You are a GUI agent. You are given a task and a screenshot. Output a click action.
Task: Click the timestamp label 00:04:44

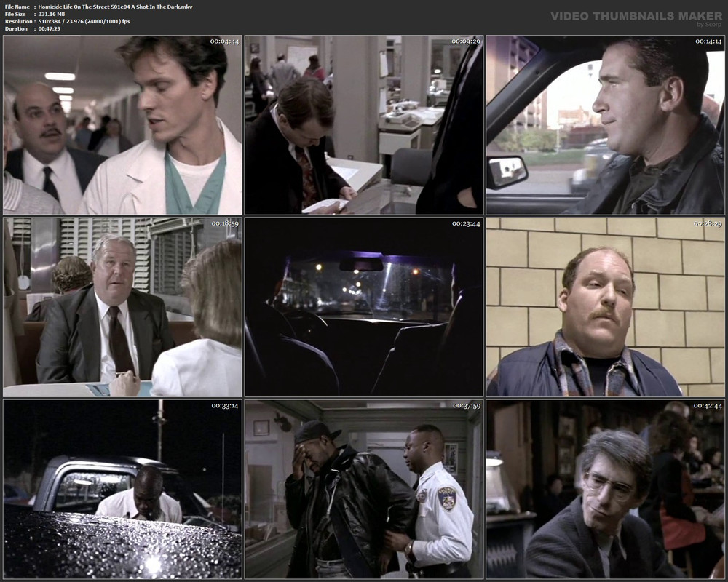(225, 41)
